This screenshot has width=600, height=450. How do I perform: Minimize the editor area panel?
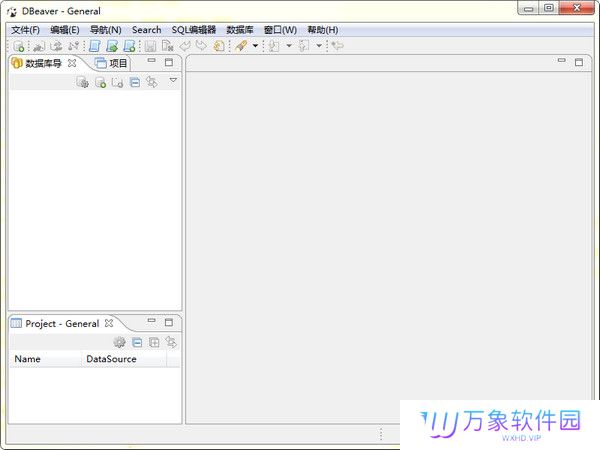561,60
